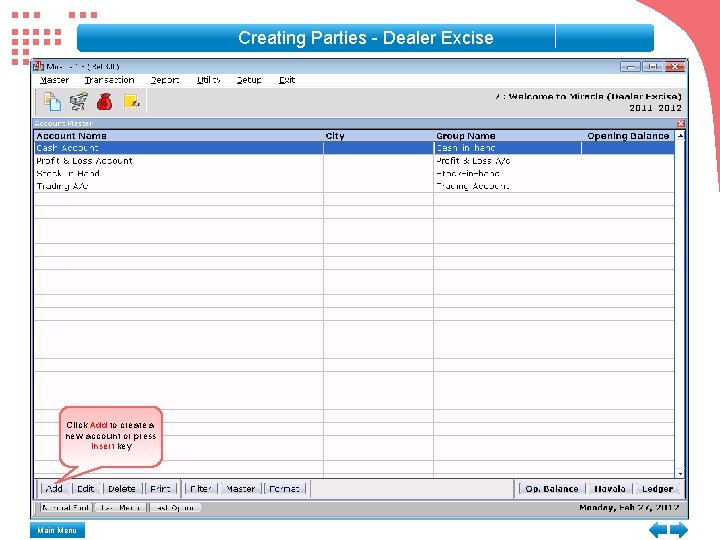The height and width of the screenshot is (540, 720).
Task: Click the Trading Account group cell
Action: coord(507,186)
